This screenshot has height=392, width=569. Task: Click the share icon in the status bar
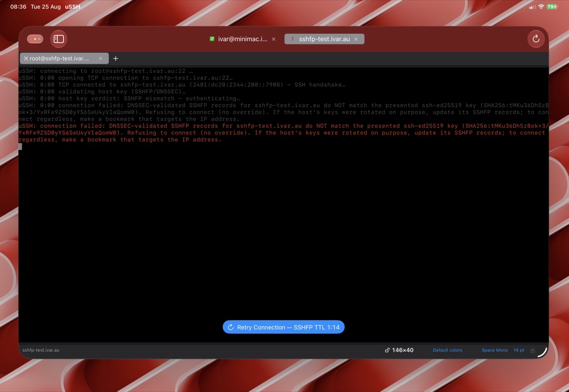[x=532, y=350]
